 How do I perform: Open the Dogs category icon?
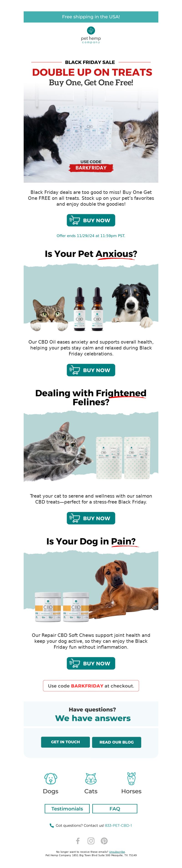point(51,778)
